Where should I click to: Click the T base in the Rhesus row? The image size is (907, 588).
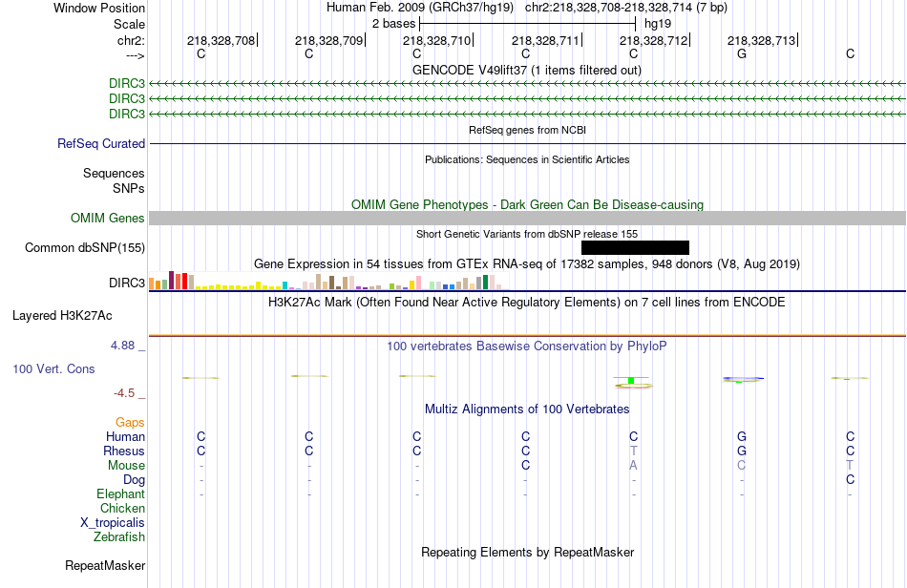click(633, 451)
